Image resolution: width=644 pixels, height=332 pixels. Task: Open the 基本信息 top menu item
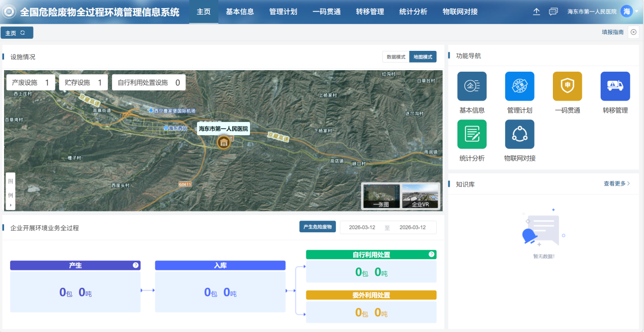tap(240, 12)
